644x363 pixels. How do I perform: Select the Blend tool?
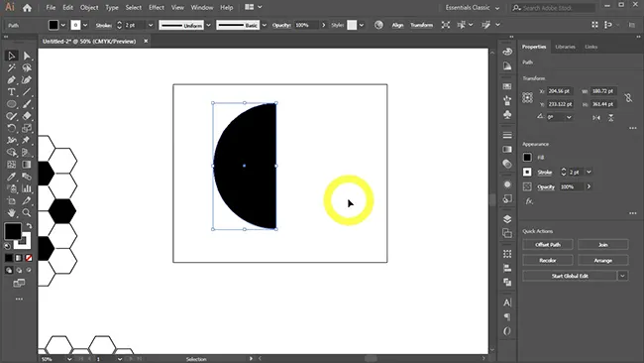pos(27,177)
